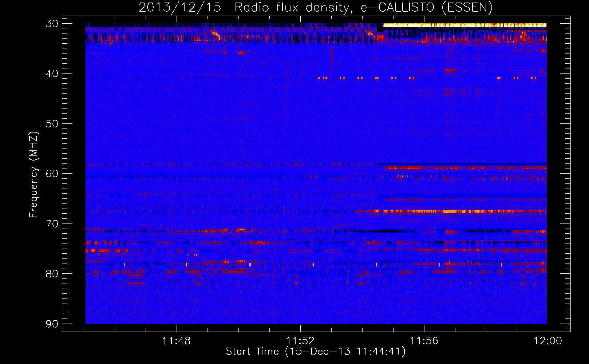Click the 11:48 time tick label
589x364 pixels.
point(177,341)
